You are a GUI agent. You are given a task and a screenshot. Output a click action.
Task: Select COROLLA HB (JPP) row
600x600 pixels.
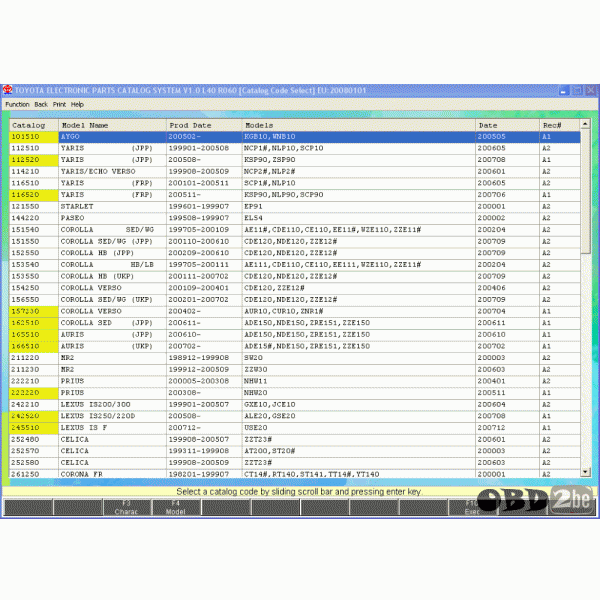coord(295,253)
